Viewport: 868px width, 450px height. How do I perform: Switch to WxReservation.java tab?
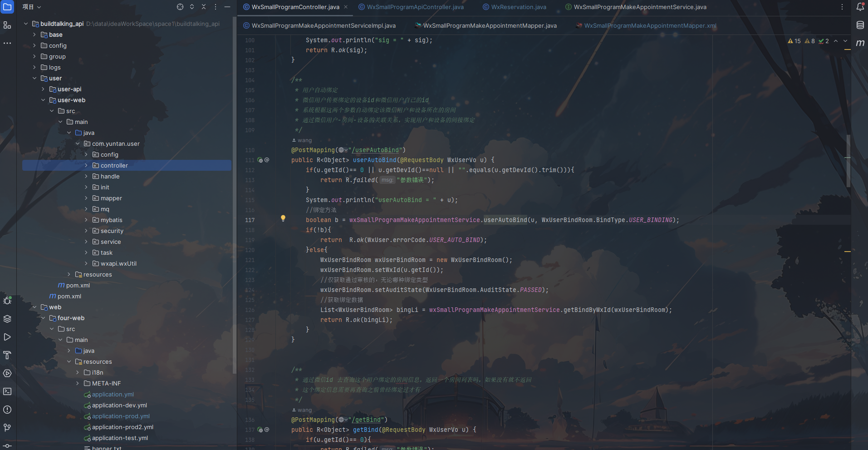515,7
